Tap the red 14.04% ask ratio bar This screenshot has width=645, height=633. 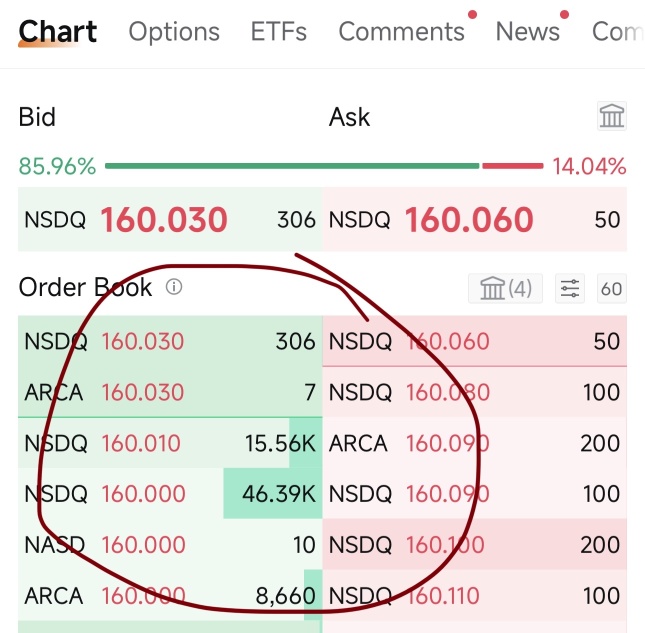tap(513, 166)
